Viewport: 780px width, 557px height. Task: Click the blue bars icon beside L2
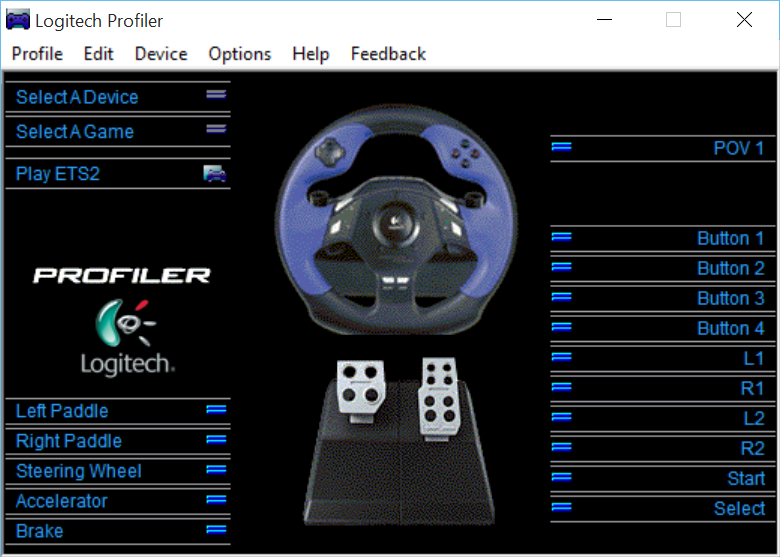point(562,417)
